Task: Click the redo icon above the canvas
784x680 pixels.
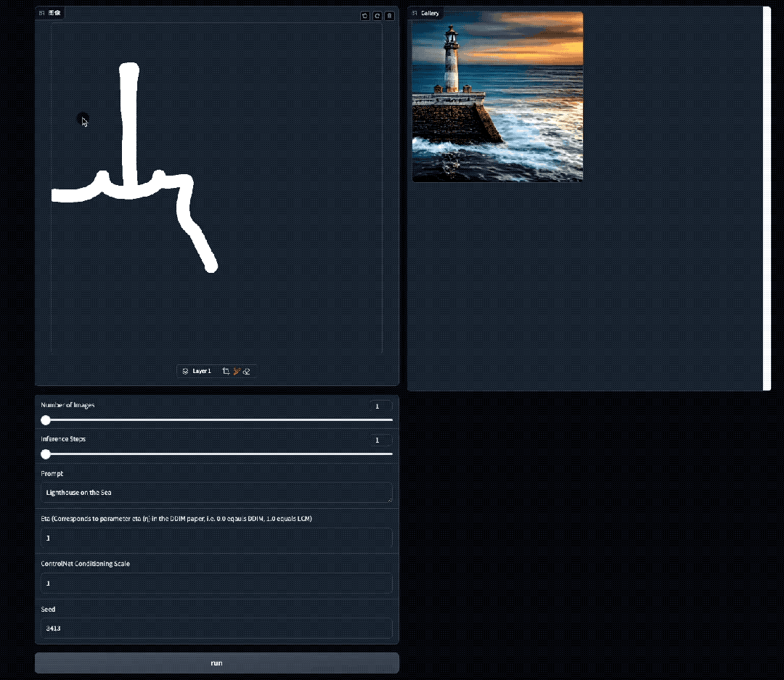Action: (377, 16)
